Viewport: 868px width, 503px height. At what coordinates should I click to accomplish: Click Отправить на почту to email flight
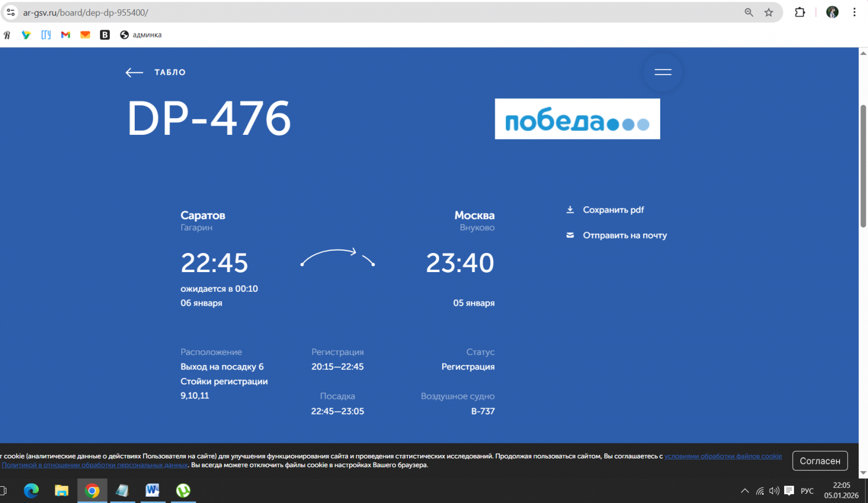click(624, 235)
